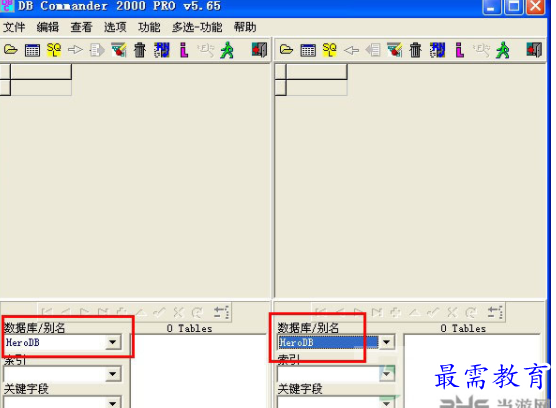This screenshot has width=556, height=408.
Task: Click right grid header cell
Action: 317,72
